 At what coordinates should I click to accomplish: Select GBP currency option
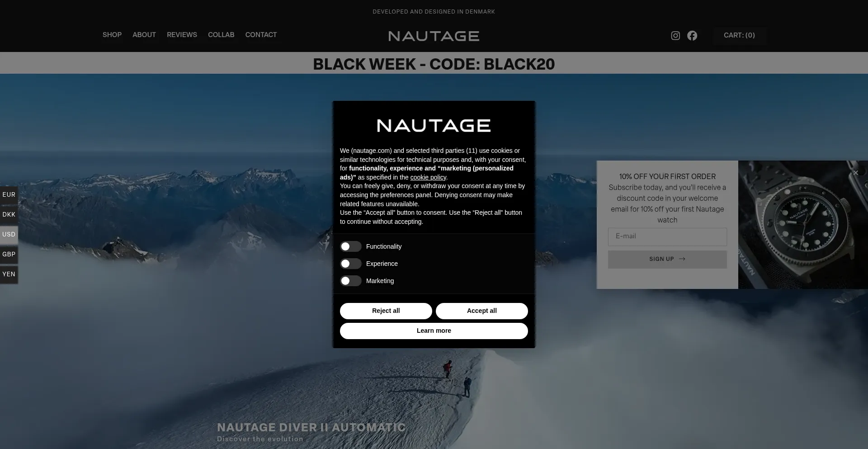tap(9, 254)
